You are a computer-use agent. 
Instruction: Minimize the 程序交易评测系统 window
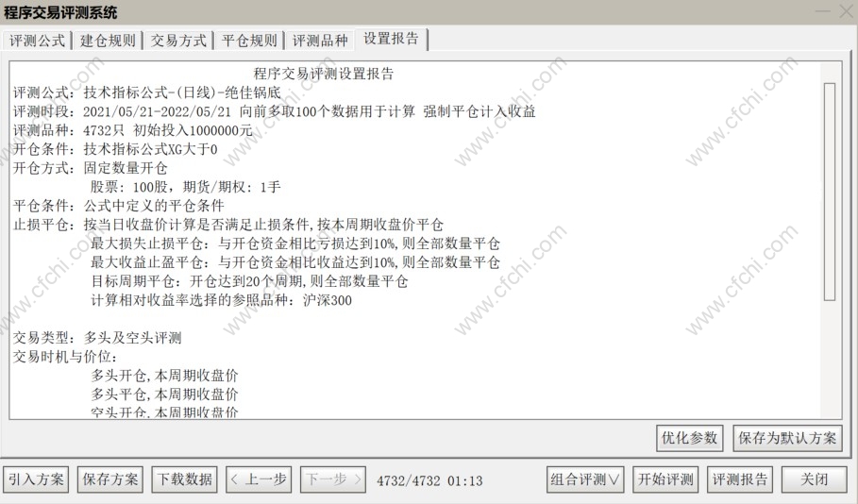(822, 11)
